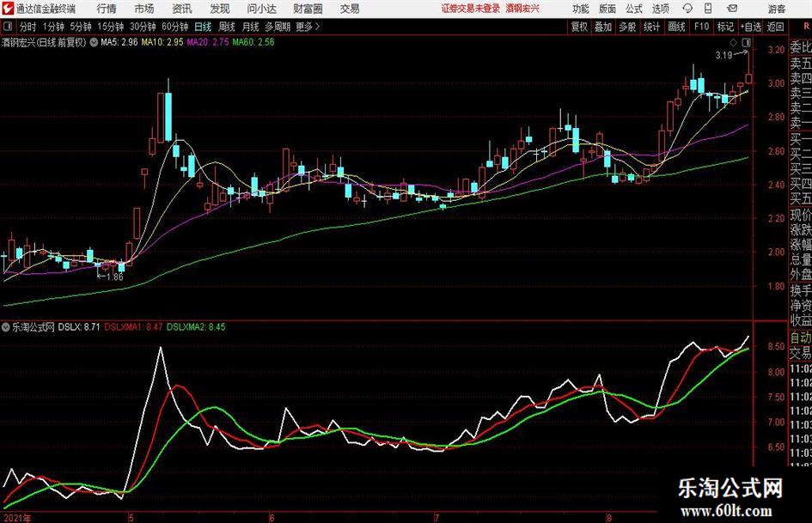Click the 3.19 high price label

coord(723,55)
